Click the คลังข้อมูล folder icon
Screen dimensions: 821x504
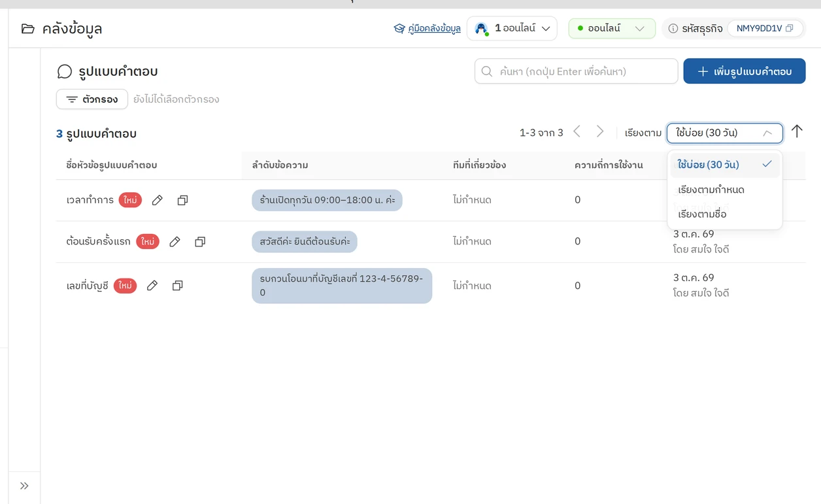(28, 28)
